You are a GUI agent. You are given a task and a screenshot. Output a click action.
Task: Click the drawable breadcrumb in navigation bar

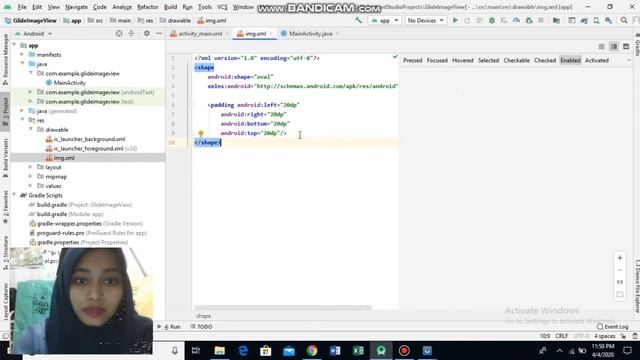click(175, 20)
